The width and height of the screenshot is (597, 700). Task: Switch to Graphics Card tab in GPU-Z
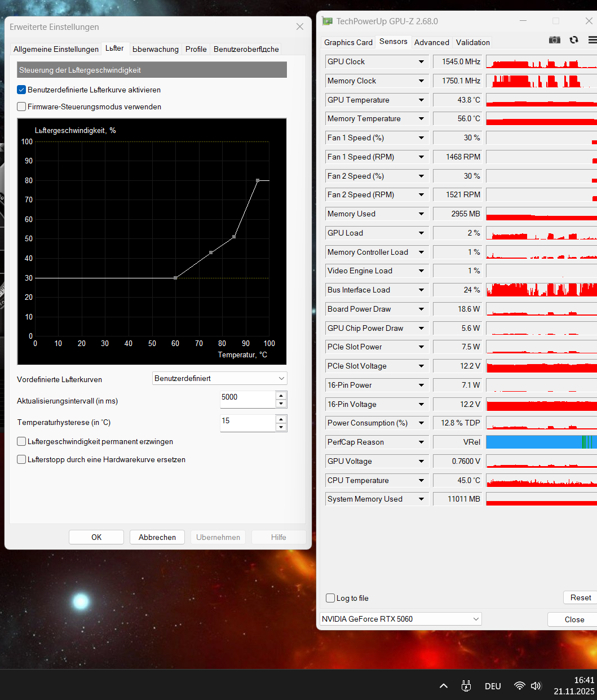[348, 42]
